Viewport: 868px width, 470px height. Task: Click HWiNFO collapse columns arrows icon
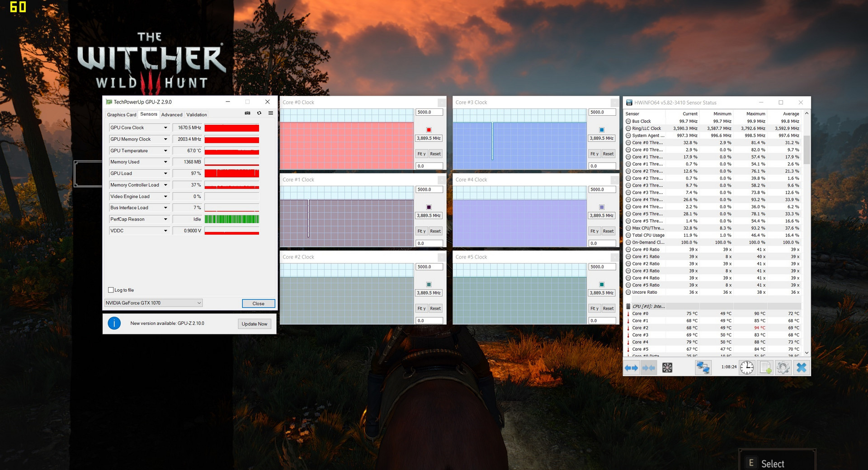coord(649,368)
